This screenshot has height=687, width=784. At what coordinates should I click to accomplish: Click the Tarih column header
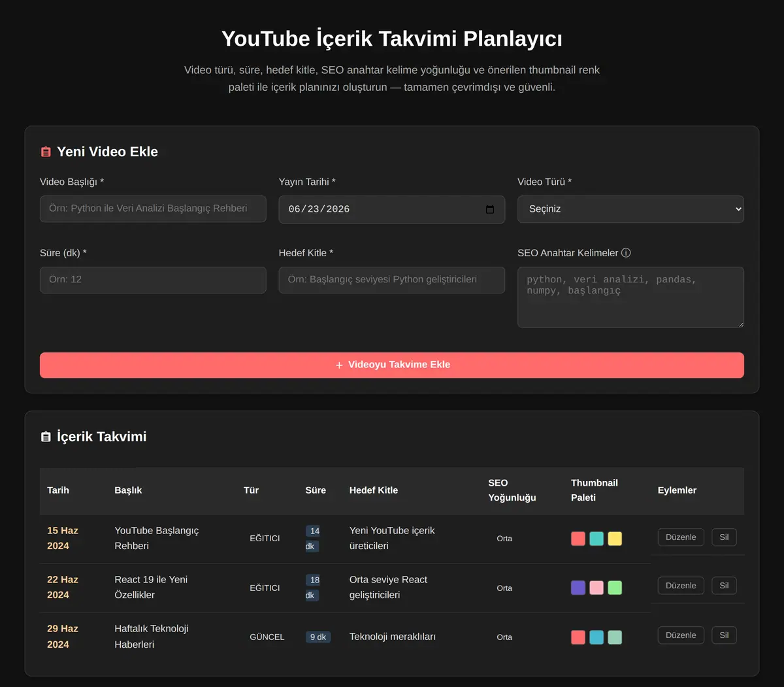(x=58, y=490)
